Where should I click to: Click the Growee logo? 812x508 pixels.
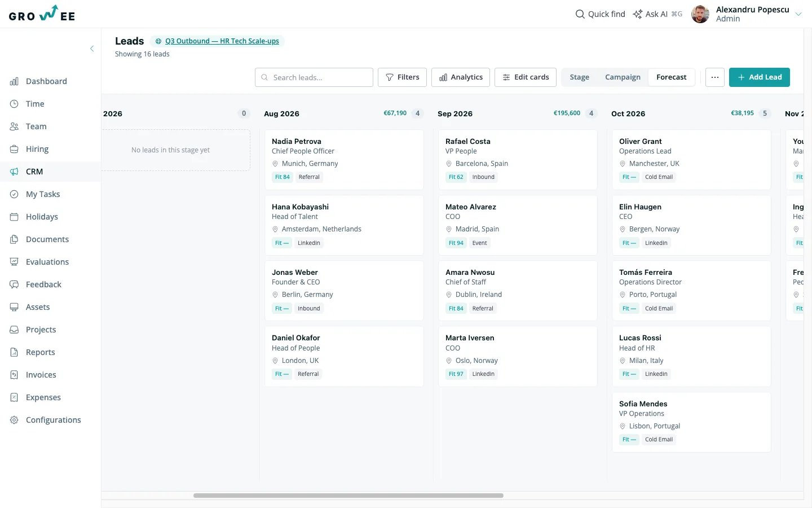[x=42, y=14]
